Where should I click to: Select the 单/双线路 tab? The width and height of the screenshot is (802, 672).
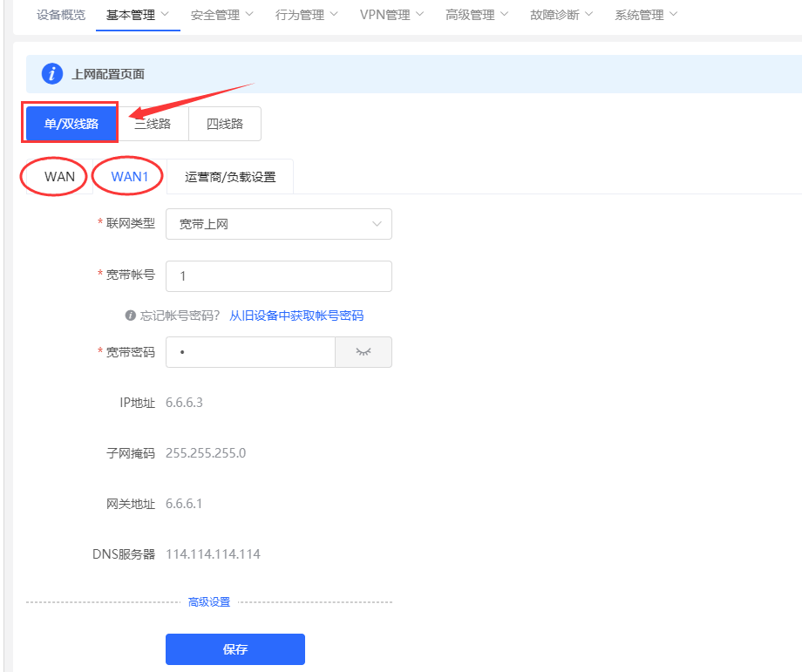click(70, 123)
